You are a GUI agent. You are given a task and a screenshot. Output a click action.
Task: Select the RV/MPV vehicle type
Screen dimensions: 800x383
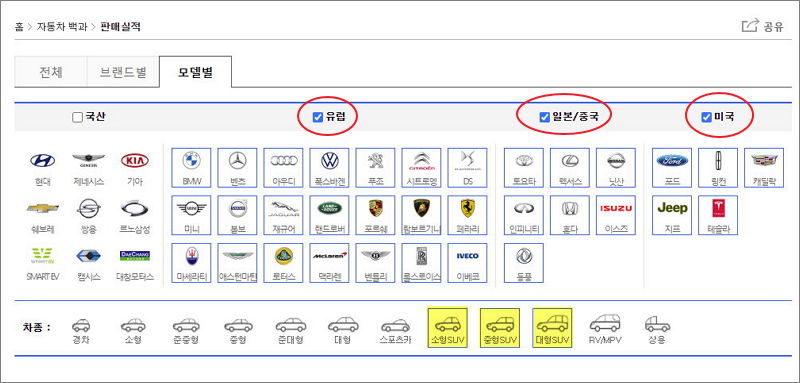(x=605, y=329)
